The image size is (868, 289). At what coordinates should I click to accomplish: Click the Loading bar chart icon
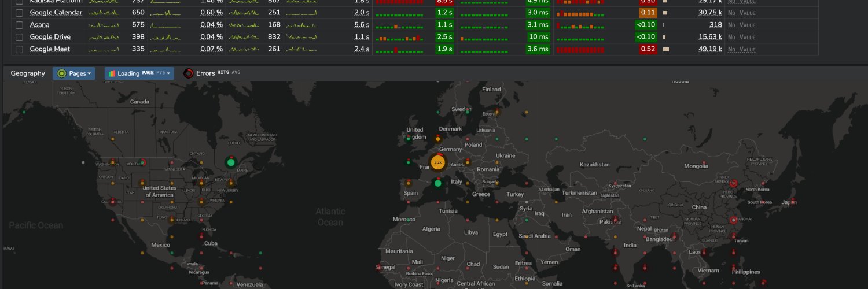[112, 73]
